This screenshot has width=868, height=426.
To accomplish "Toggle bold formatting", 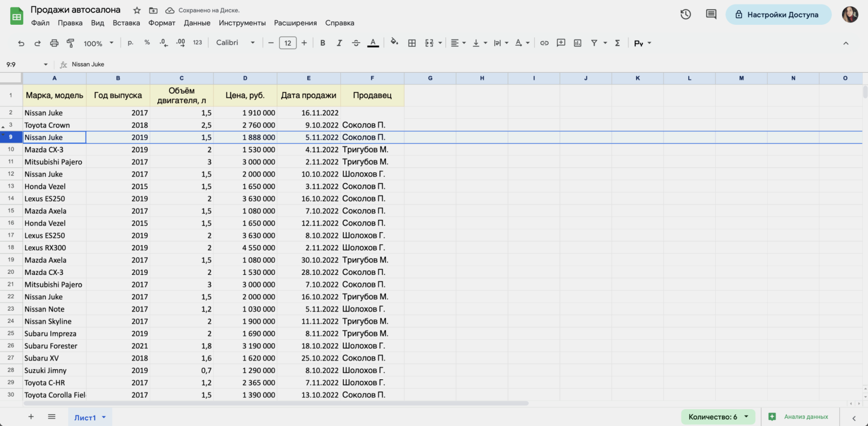I will 322,43.
